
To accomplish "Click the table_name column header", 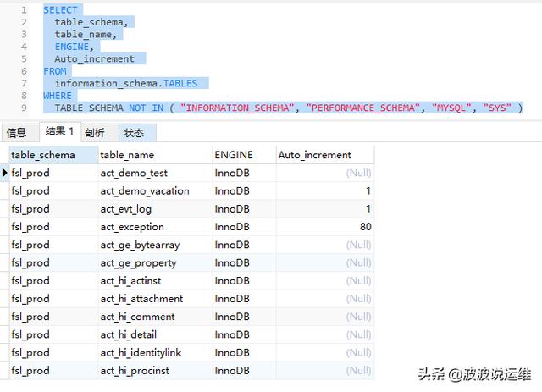I will click(155, 155).
